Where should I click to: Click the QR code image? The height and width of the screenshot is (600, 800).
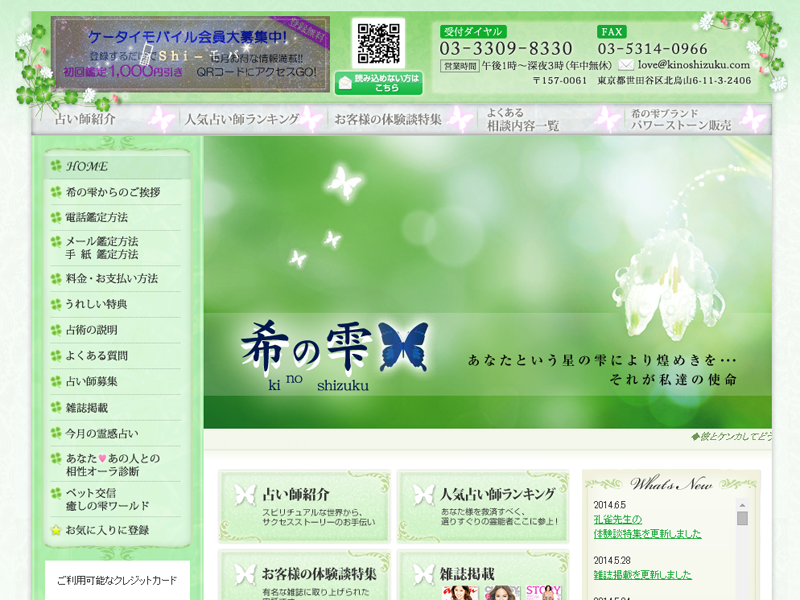tap(378, 43)
